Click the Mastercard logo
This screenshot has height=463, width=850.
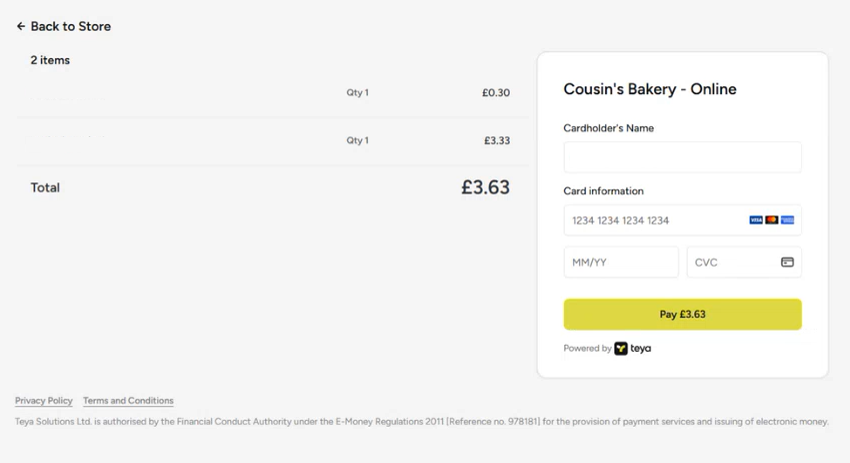[772, 220]
